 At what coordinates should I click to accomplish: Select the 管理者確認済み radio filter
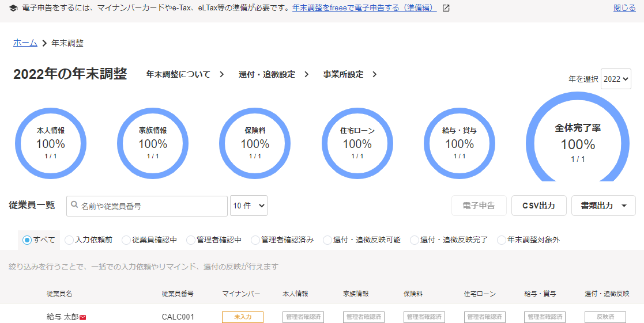[255, 240]
